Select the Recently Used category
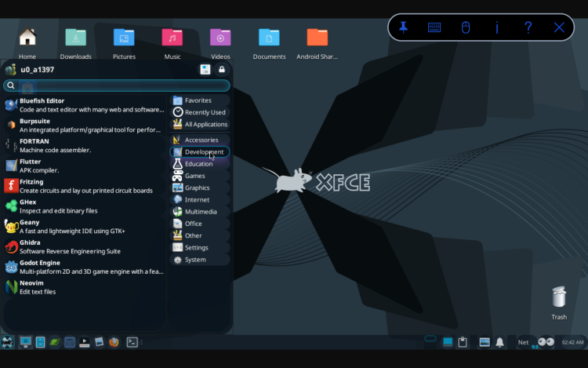This screenshot has width=588, height=368. click(200, 112)
